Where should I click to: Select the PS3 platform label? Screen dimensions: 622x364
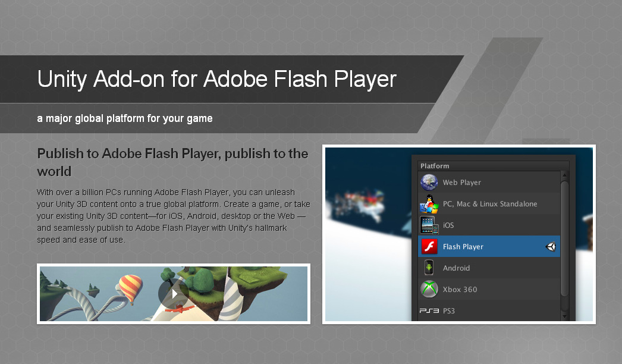(x=448, y=311)
